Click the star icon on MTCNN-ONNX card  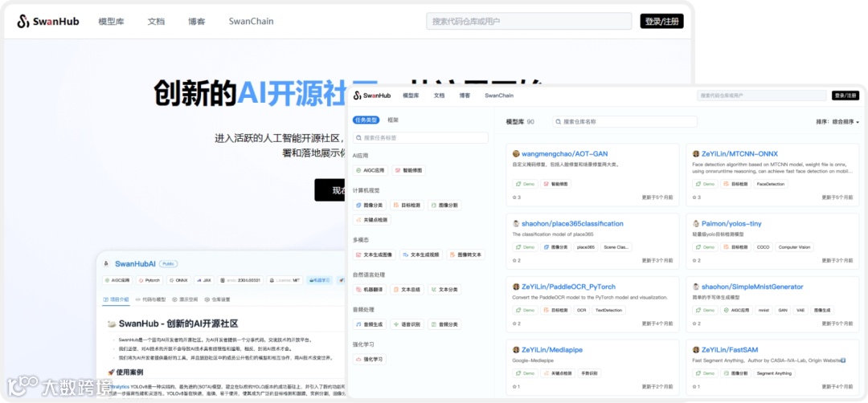(x=694, y=197)
